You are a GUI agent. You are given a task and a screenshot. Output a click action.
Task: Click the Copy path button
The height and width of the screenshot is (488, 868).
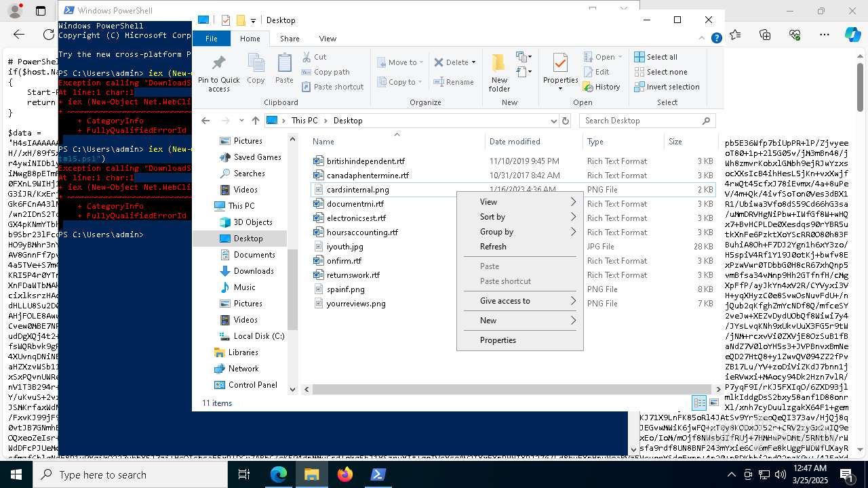[x=325, y=72]
